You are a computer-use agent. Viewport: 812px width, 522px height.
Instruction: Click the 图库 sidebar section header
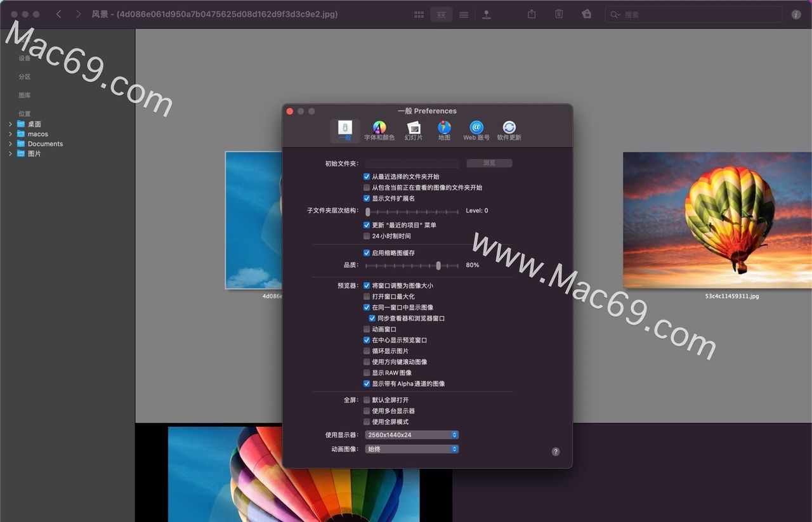[x=25, y=95]
